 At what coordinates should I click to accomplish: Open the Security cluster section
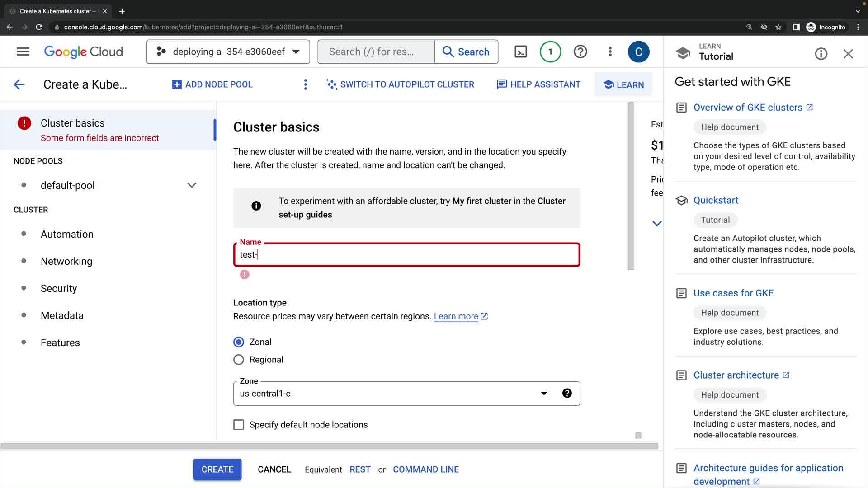tap(59, 288)
